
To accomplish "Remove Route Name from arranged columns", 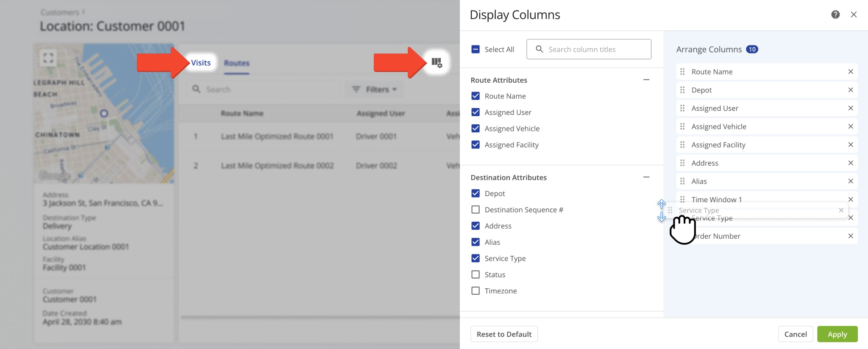I will point(850,72).
